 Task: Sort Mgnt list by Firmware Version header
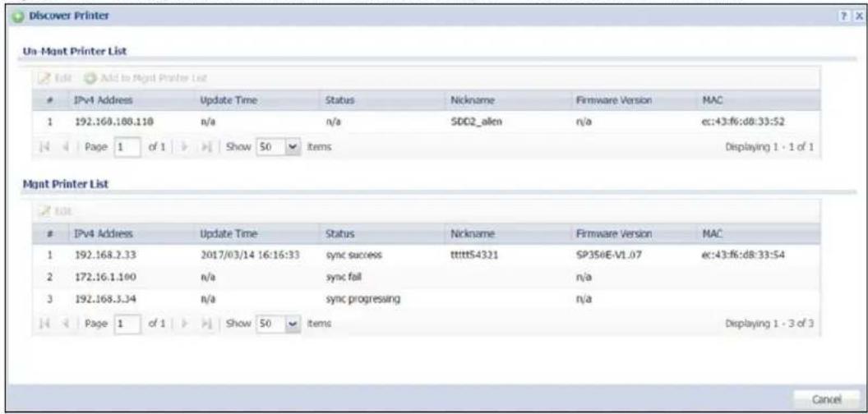(x=633, y=234)
